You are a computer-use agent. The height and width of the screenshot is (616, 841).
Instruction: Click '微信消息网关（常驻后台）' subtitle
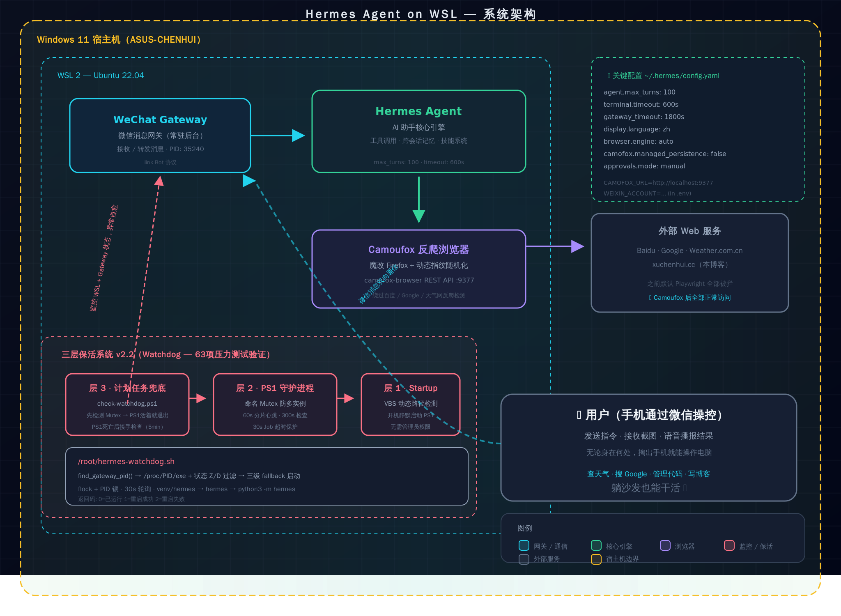pos(160,136)
